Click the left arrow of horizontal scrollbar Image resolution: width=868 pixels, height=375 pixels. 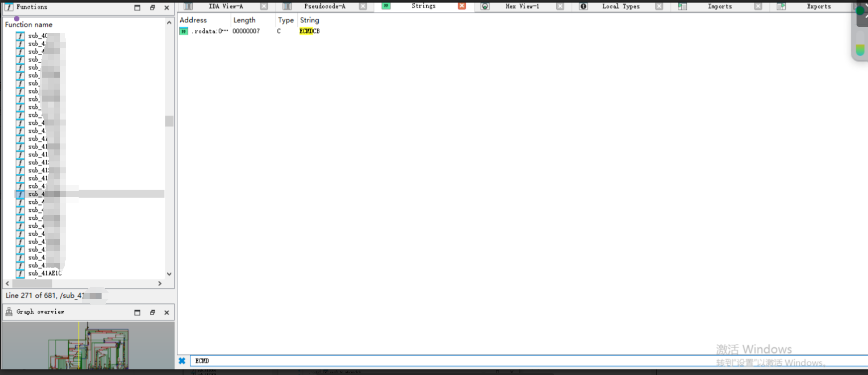click(7, 283)
